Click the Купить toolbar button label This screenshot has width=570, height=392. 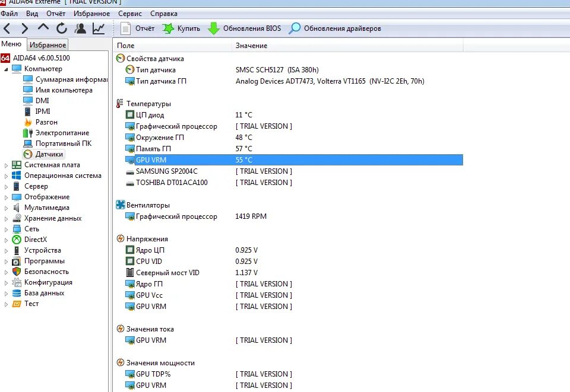(189, 28)
